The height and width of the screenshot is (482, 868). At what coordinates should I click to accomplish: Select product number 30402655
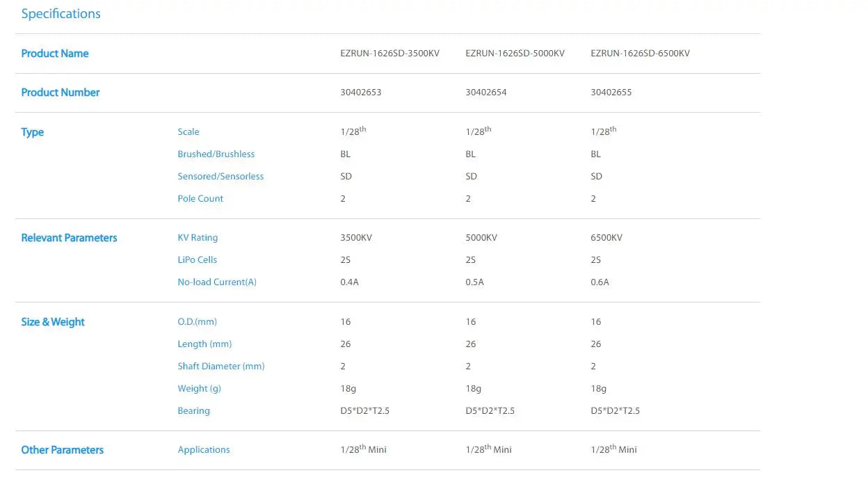pos(611,93)
